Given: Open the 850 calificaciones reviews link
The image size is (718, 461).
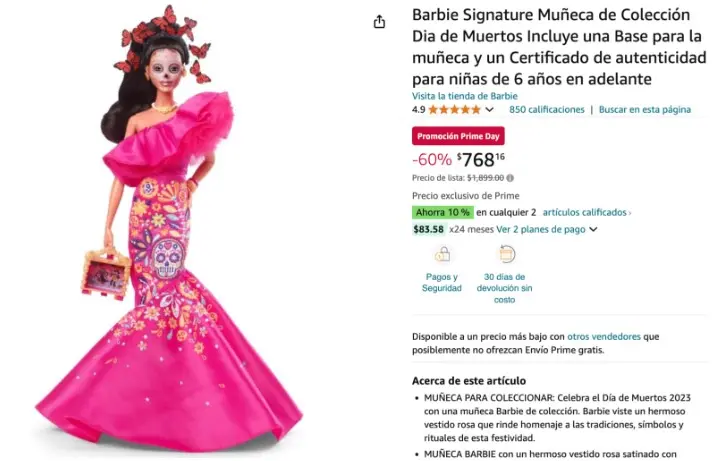Looking at the screenshot, I should point(547,109).
